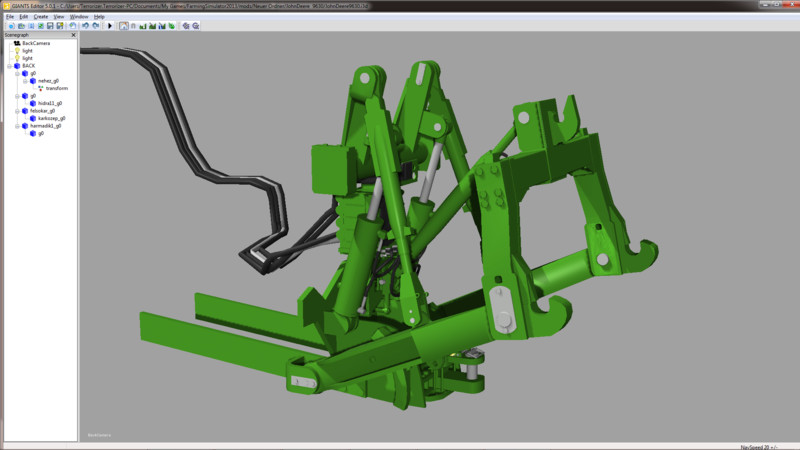Save the scene with the floppy icon
This screenshot has height=450, width=800.
coord(50,26)
